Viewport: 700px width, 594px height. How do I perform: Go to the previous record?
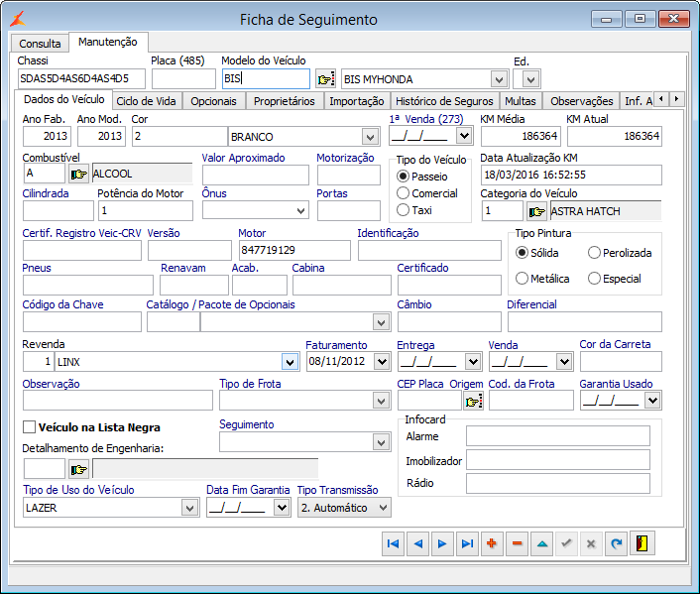point(417,543)
